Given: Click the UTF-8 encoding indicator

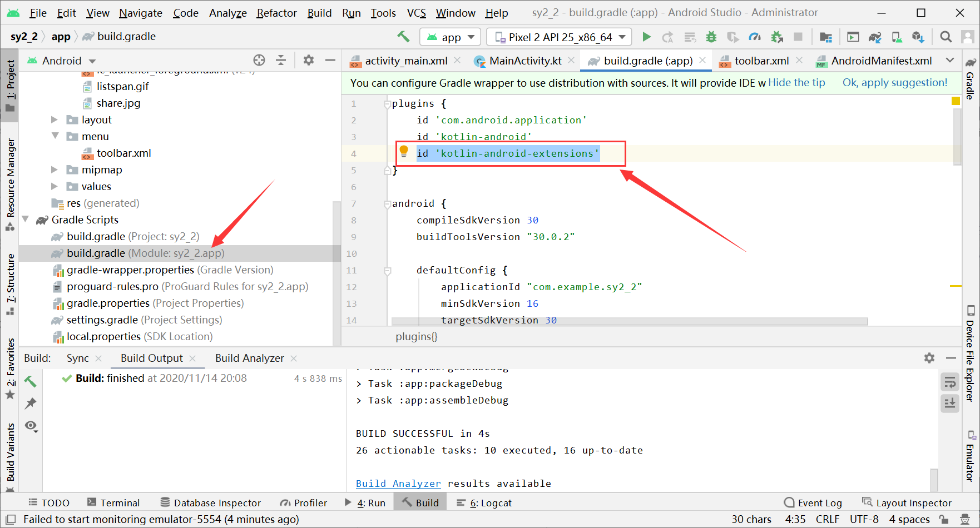Looking at the screenshot, I should coord(864,519).
